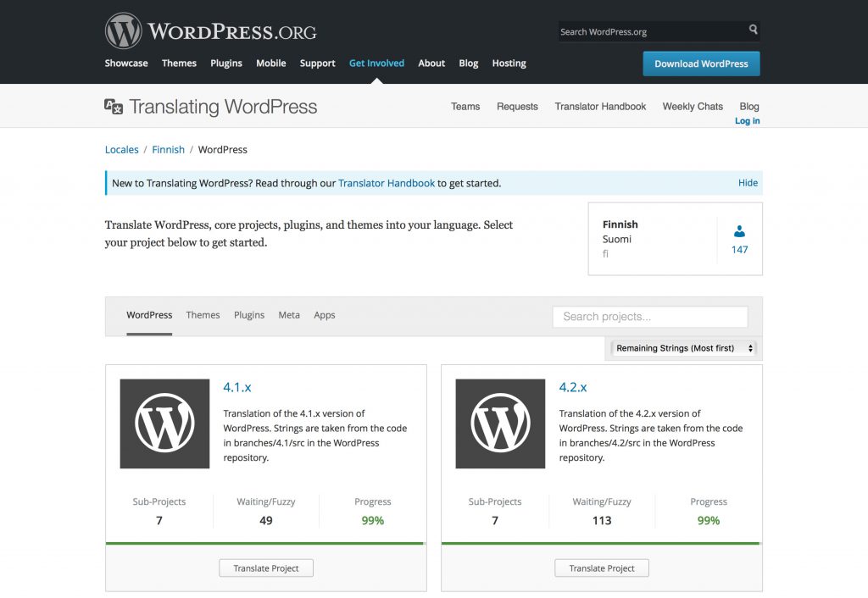Open the Showcase menu item

click(126, 63)
